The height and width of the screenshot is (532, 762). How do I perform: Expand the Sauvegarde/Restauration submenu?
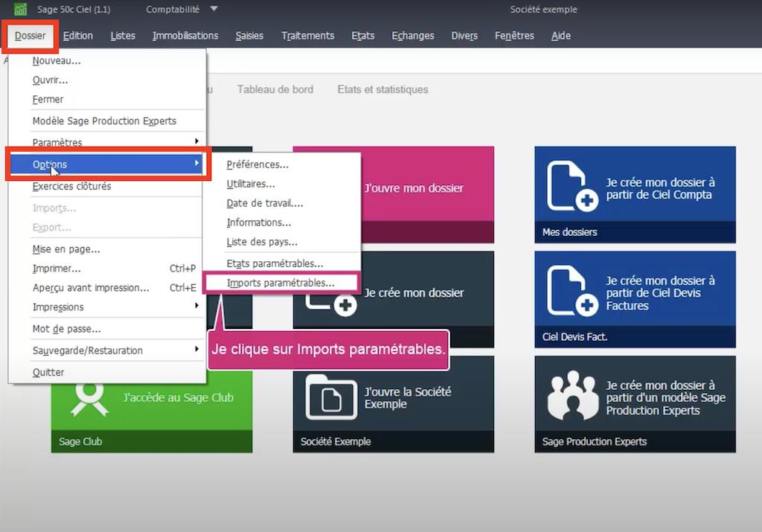point(106,350)
